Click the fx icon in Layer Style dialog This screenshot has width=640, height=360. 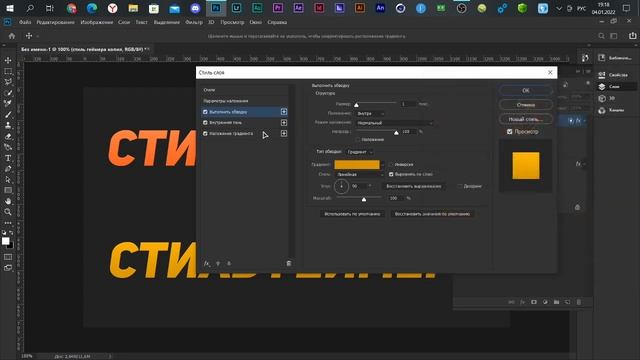click(207, 264)
